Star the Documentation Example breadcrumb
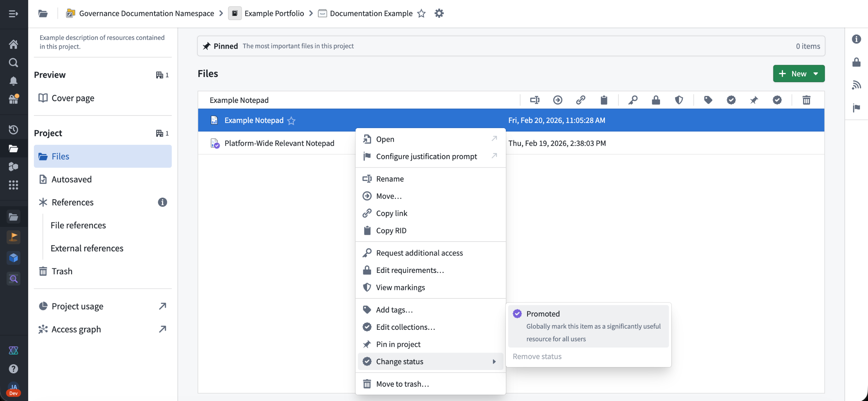The image size is (868, 401). [x=421, y=13]
